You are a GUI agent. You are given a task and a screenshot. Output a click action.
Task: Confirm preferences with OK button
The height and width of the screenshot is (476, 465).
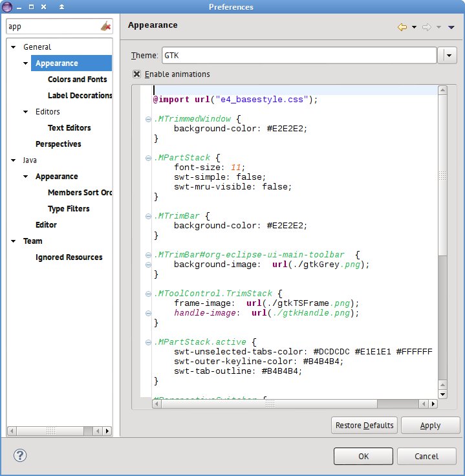[363, 456]
